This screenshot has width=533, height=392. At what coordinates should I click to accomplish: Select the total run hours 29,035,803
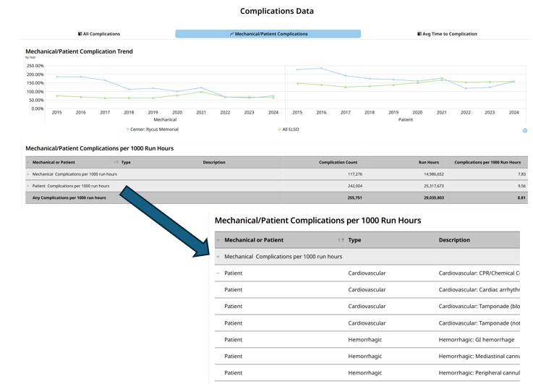[434, 198]
